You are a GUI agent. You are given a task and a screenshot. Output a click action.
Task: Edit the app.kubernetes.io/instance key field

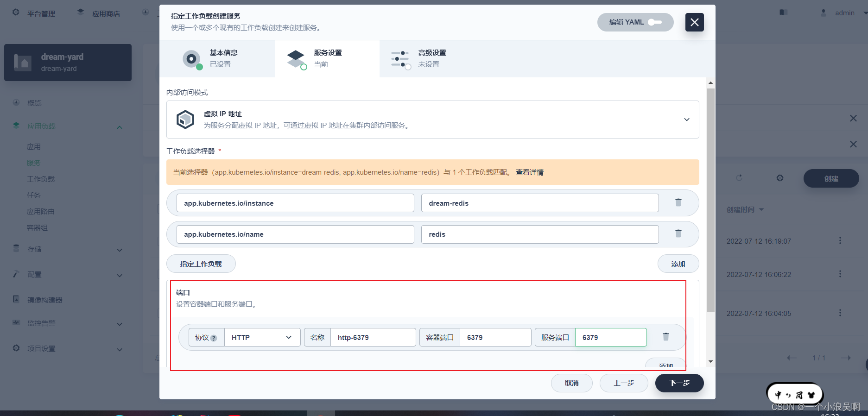(295, 203)
